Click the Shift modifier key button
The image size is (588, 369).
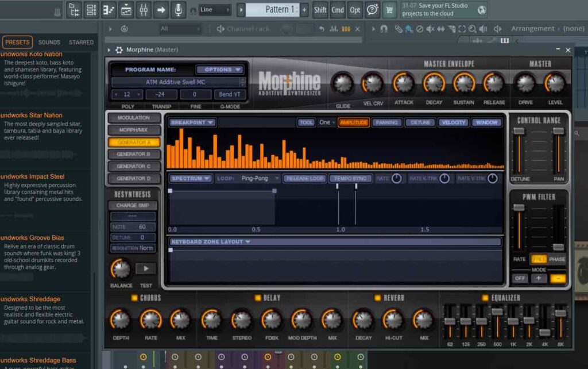320,10
